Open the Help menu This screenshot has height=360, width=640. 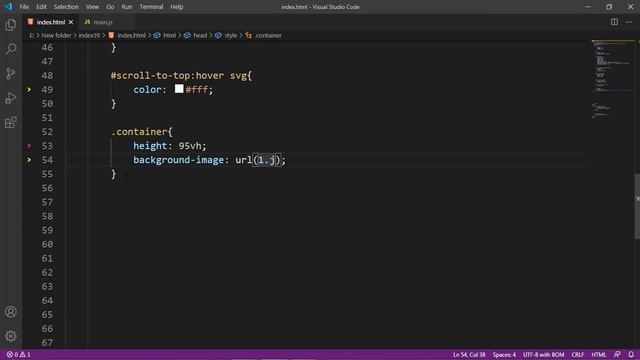177,7
